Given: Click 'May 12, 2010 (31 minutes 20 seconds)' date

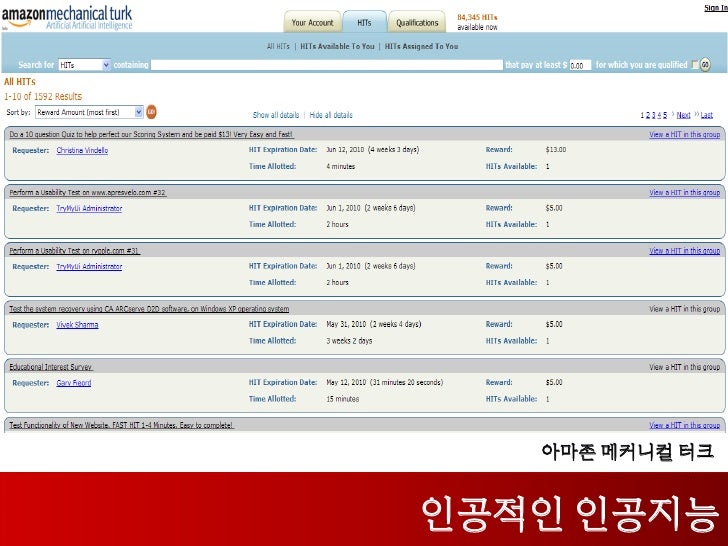Looking at the screenshot, I should (x=384, y=382).
